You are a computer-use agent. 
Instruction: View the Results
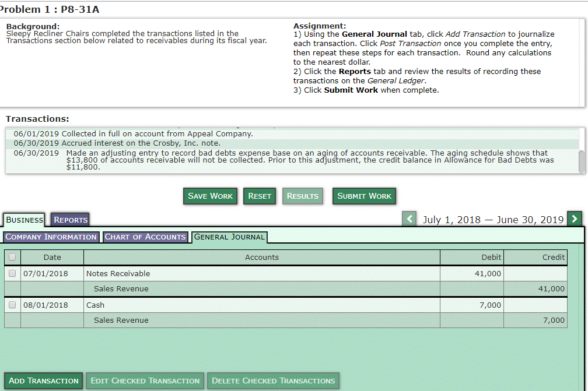(x=302, y=196)
